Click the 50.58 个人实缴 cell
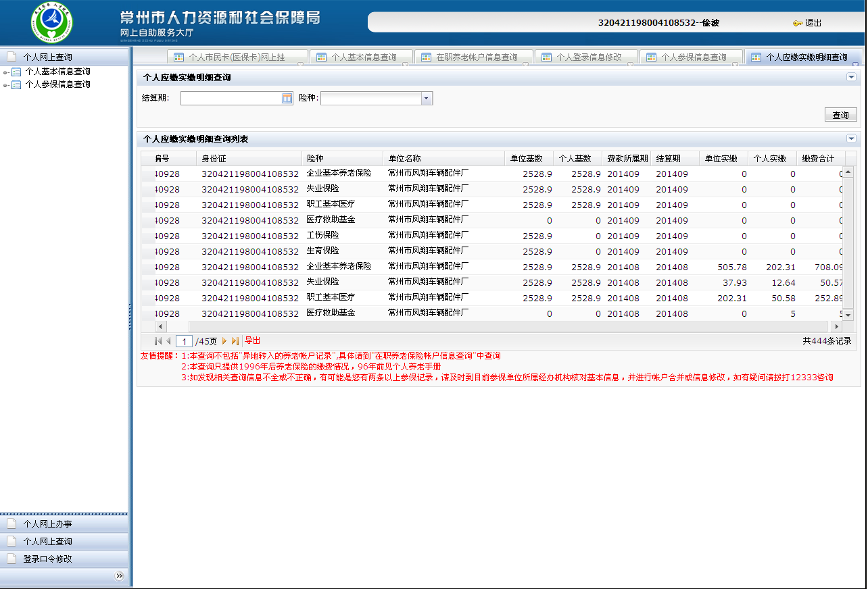Image resolution: width=868 pixels, height=589 pixels. click(x=783, y=299)
